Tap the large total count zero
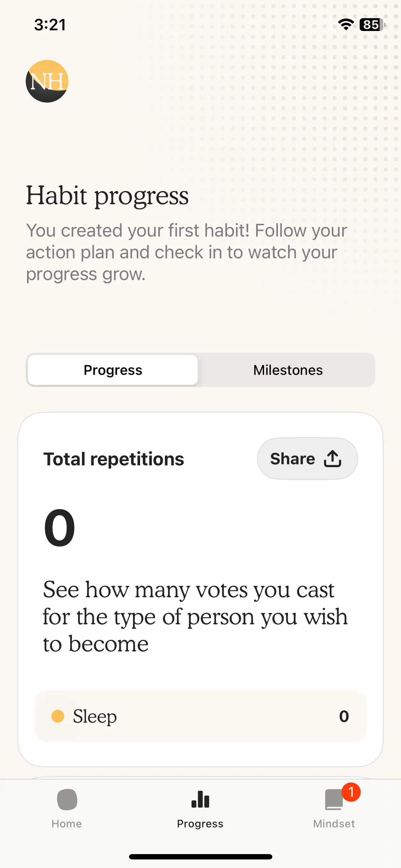The height and width of the screenshot is (868, 401). (x=60, y=527)
